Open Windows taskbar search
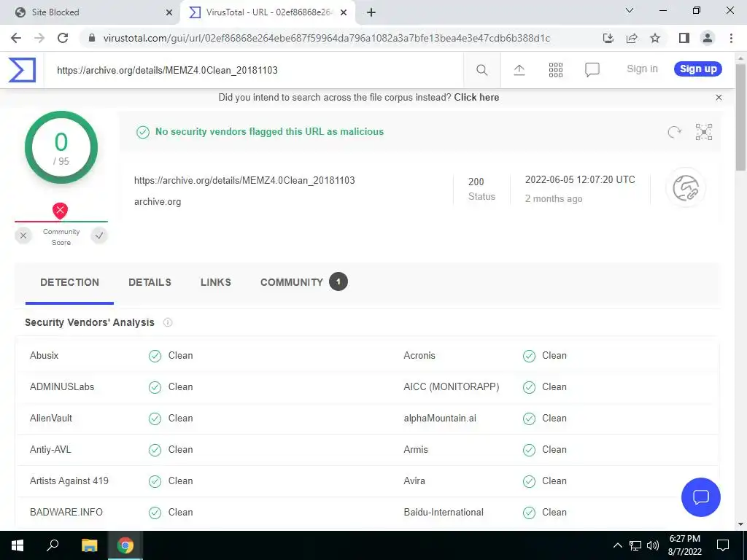This screenshot has height=560, width=747. point(53,545)
